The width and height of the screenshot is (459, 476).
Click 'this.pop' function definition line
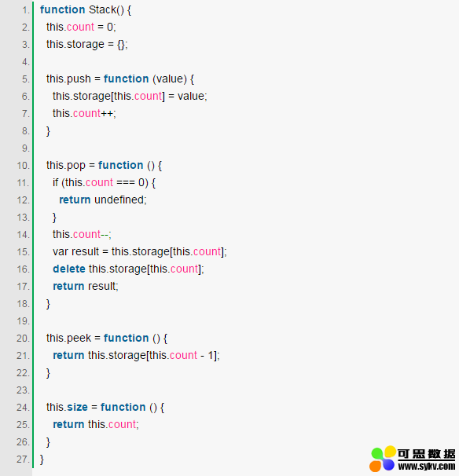coord(104,166)
